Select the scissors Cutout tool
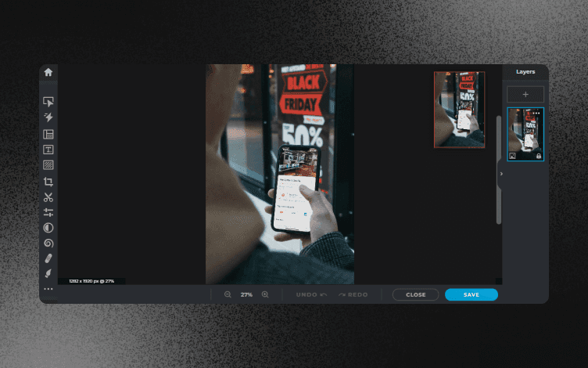Screen dimensions: 588x368 tap(48, 197)
